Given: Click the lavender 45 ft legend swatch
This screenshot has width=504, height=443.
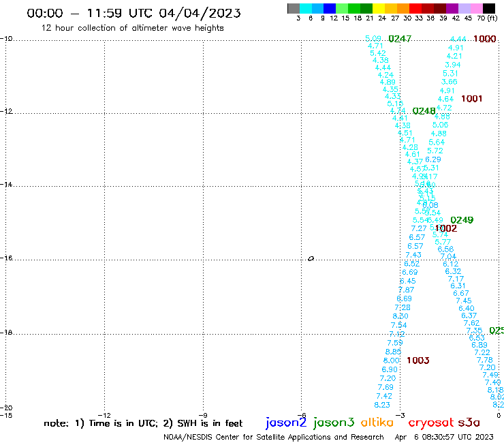Looking at the screenshot, I should pyautogui.click(x=464, y=8).
